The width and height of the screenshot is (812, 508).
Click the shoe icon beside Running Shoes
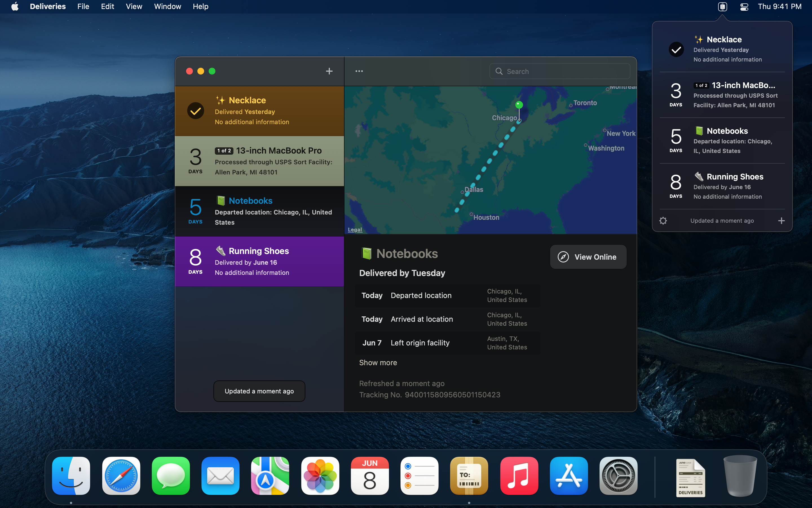click(220, 251)
